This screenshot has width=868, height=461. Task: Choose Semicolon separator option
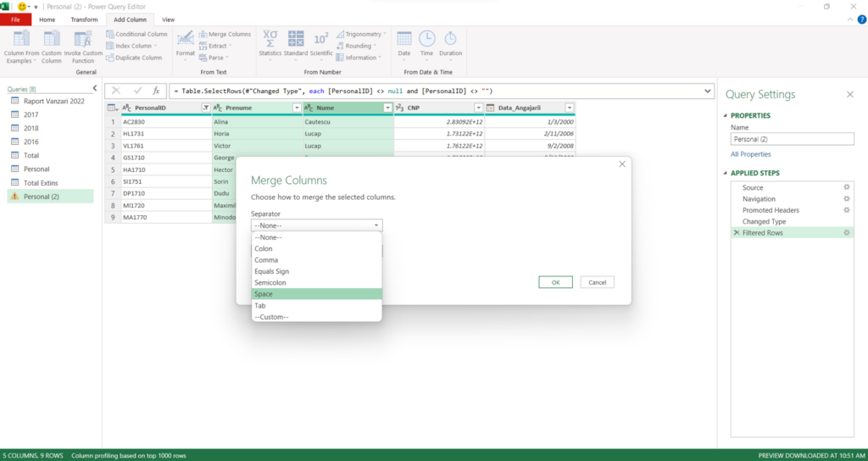317,283
